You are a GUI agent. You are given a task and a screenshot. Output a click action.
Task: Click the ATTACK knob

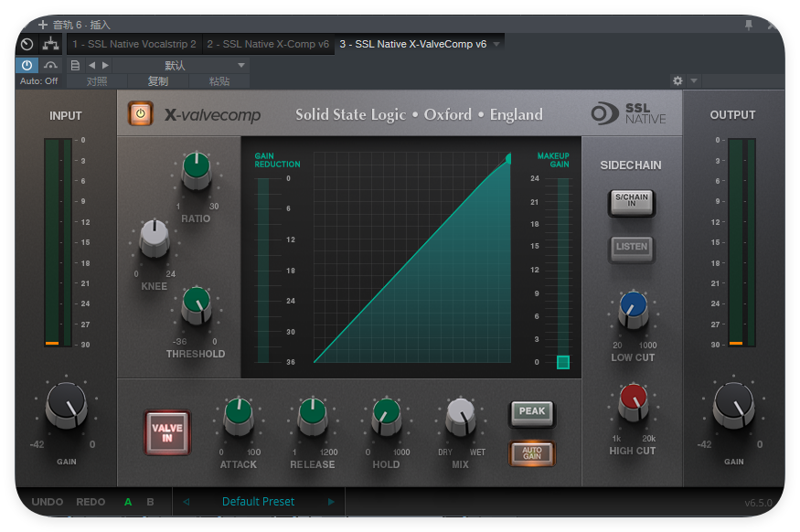pos(239,416)
